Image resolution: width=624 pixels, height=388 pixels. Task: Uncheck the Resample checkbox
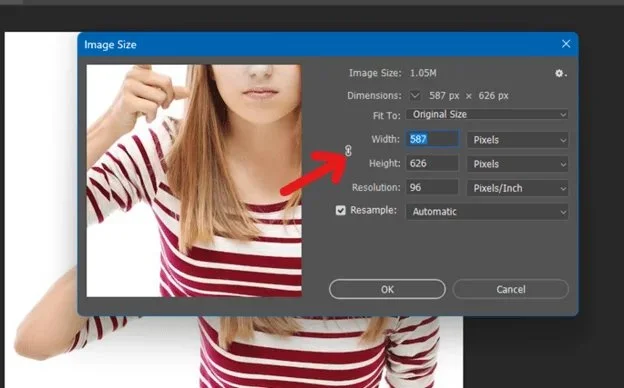pos(340,210)
